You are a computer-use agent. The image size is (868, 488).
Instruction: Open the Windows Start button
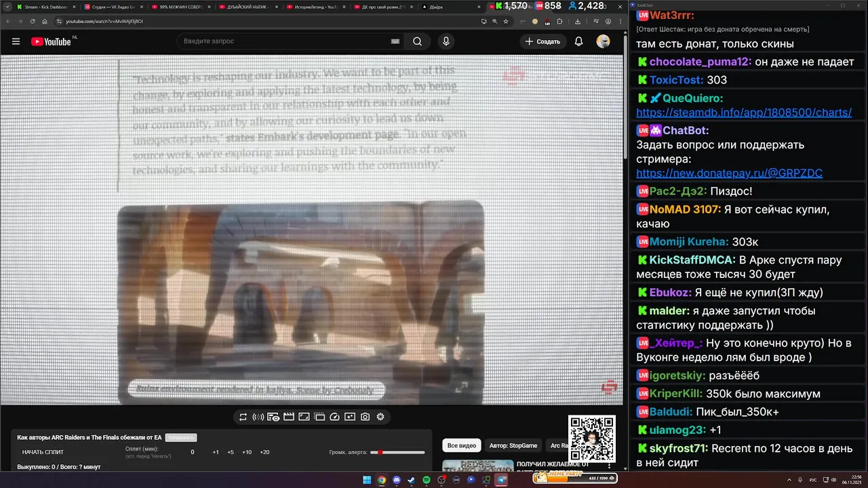[367, 480]
